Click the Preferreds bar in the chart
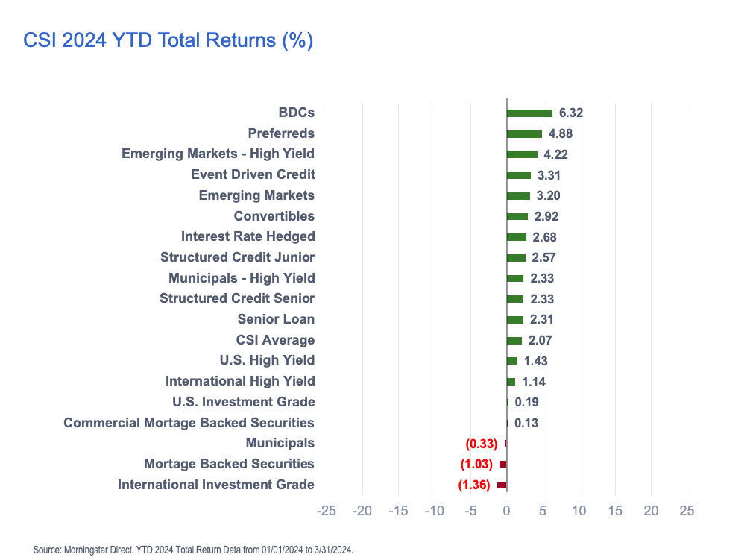The width and height of the screenshot is (750, 560). (x=524, y=134)
